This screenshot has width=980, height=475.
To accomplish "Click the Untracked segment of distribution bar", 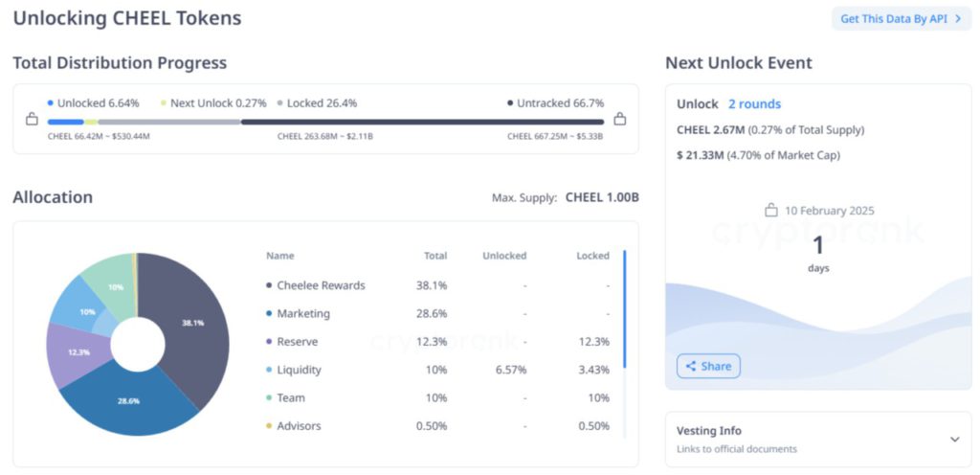I will pyautogui.click(x=421, y=122).
